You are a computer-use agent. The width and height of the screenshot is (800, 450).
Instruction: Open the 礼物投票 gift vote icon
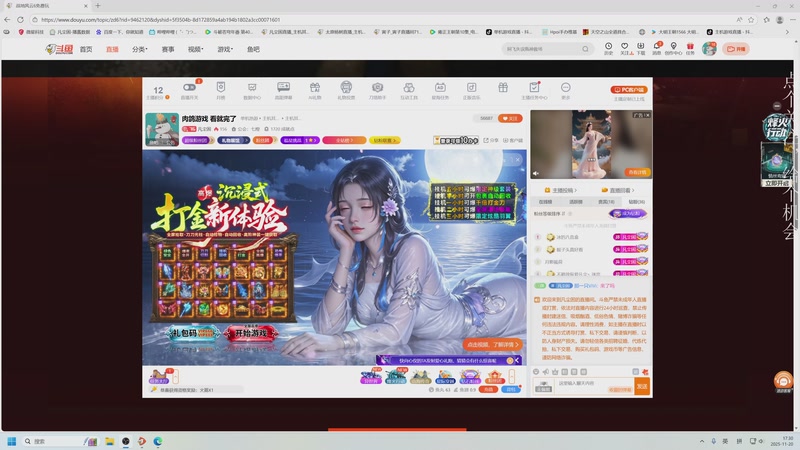346,90
